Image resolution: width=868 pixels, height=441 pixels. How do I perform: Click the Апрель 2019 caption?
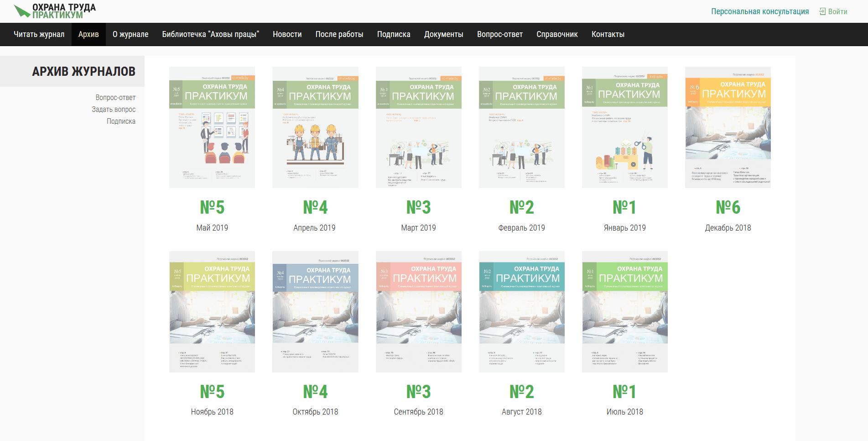click(314, 228)
